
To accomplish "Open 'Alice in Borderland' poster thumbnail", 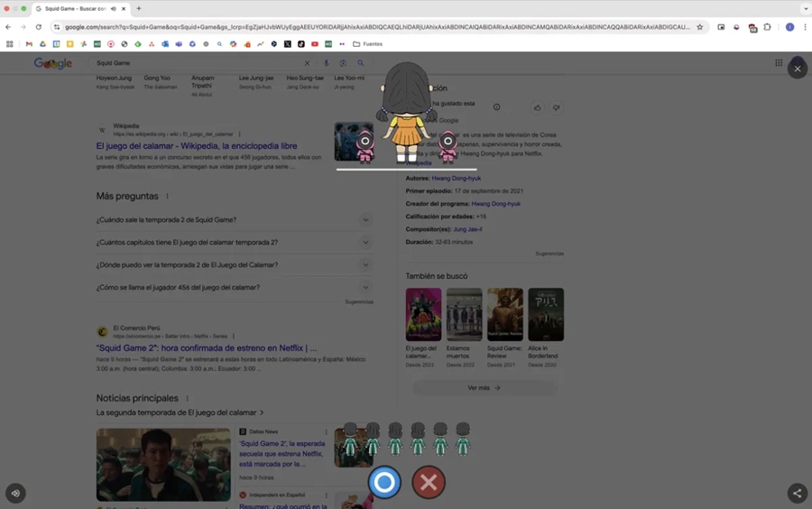I will click(546, 314).
